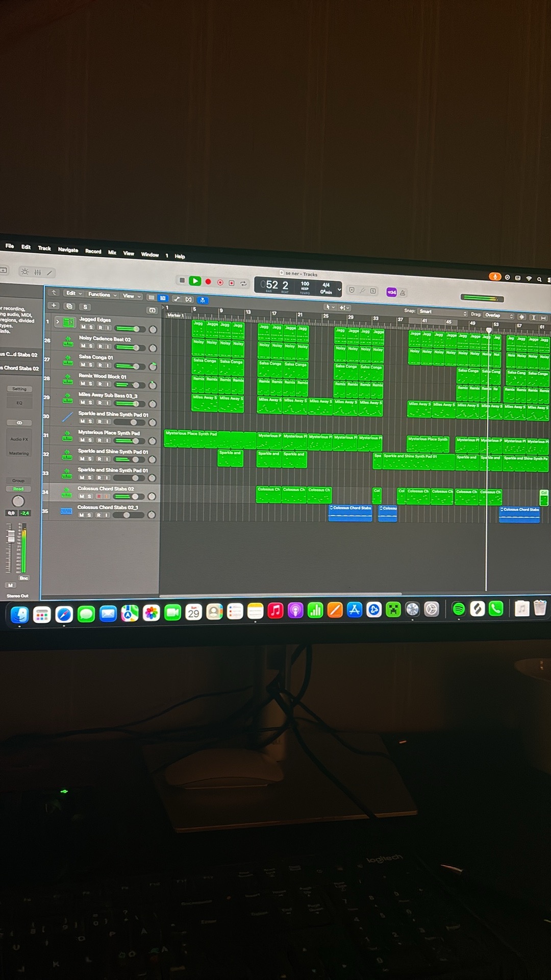
Task: Open the Mix menu
Action: 112,252
